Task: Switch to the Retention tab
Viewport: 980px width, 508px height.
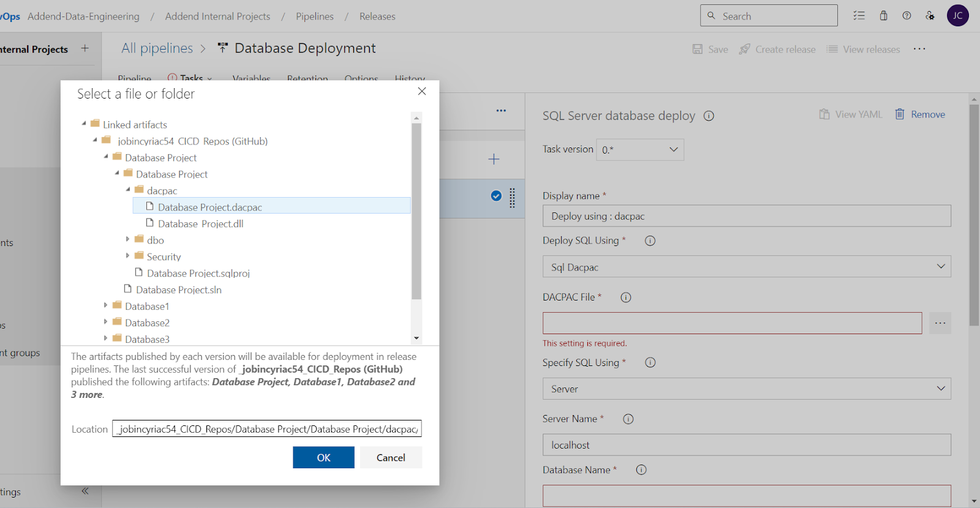Action: (x=307, y=78)
